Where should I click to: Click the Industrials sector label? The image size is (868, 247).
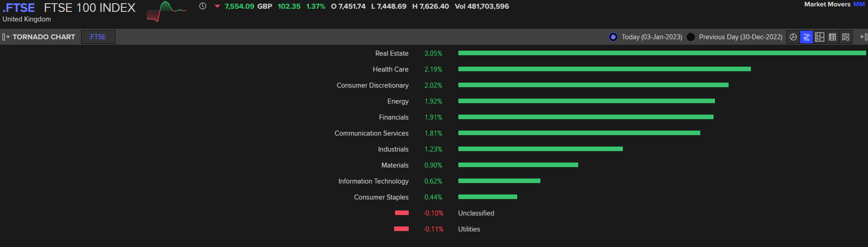[x=393, y=149]
